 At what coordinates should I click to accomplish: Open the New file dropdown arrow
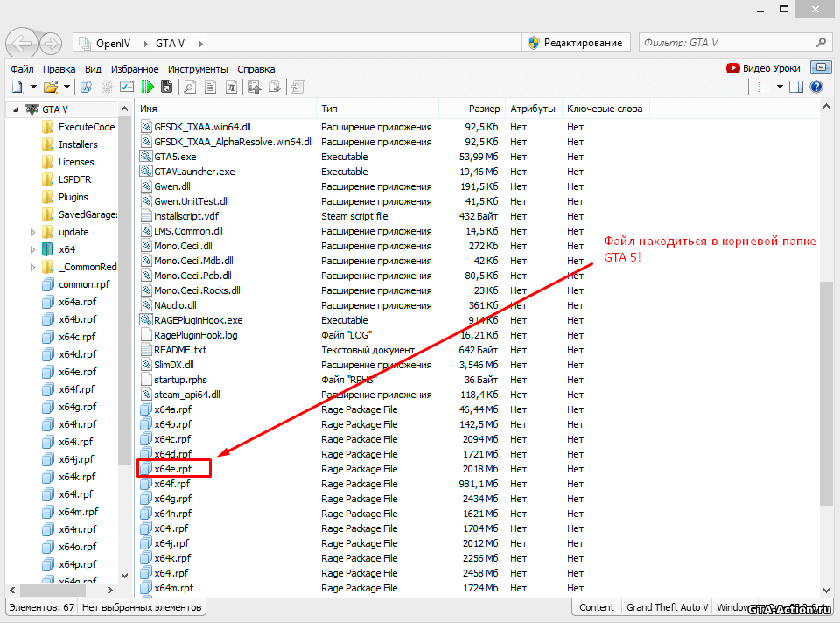(33, 87)
